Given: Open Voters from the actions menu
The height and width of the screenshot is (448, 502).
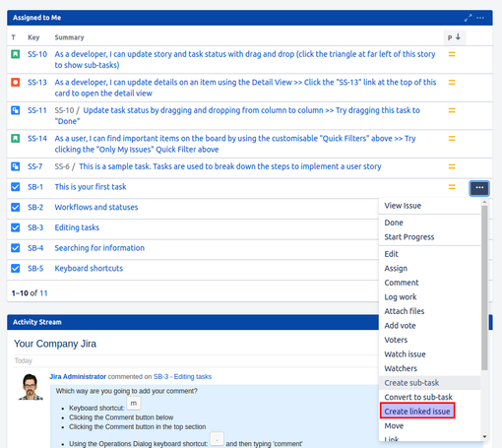Looking at the screenshot, I should (x=396, y=340).
